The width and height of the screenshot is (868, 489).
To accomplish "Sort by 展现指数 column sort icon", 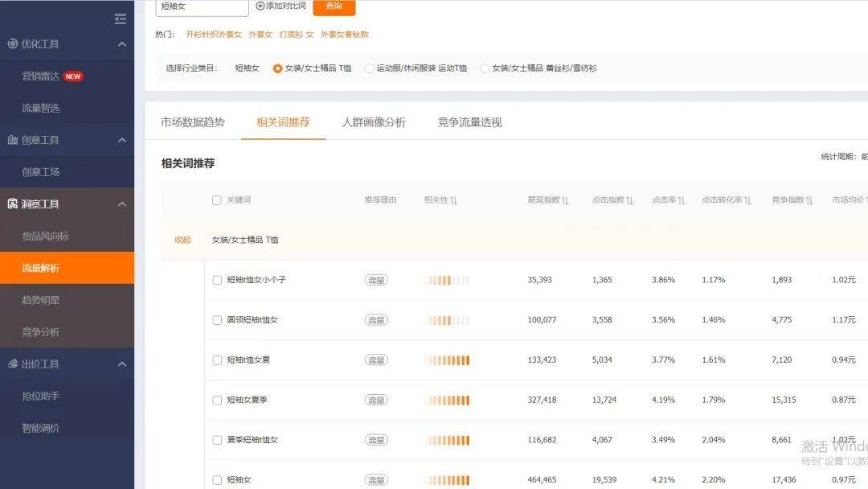I will point(565,200).
